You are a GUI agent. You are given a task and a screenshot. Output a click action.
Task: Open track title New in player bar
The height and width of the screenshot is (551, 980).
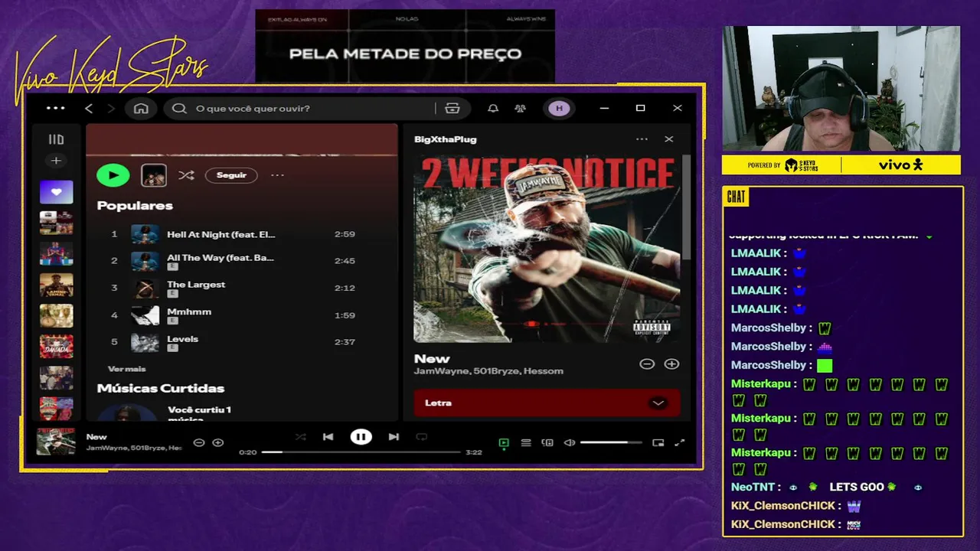point(96,437)
